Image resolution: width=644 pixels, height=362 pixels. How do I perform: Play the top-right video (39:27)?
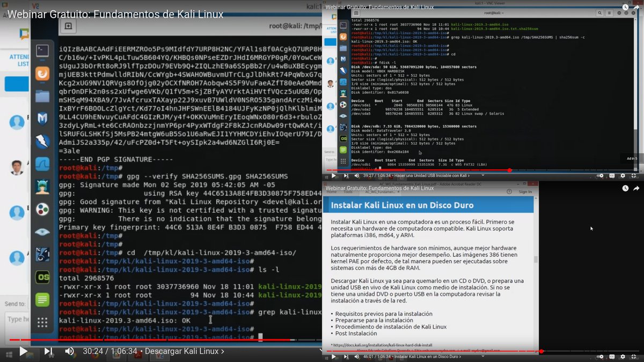tap(333, 176)
